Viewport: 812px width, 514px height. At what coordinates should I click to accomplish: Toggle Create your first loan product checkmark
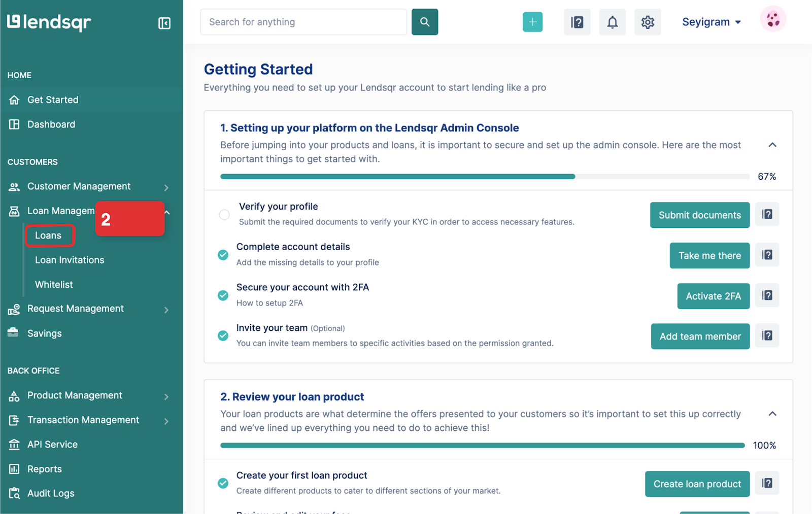tap(223, 483)
